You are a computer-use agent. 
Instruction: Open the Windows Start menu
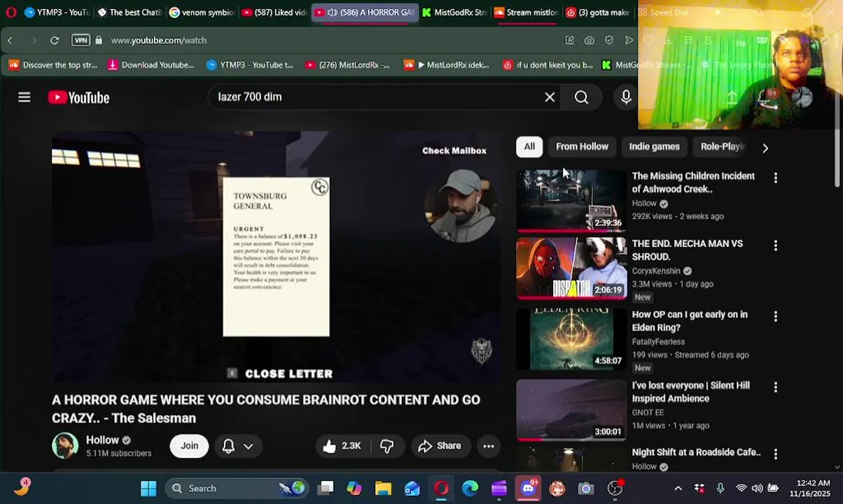[148, 489]
